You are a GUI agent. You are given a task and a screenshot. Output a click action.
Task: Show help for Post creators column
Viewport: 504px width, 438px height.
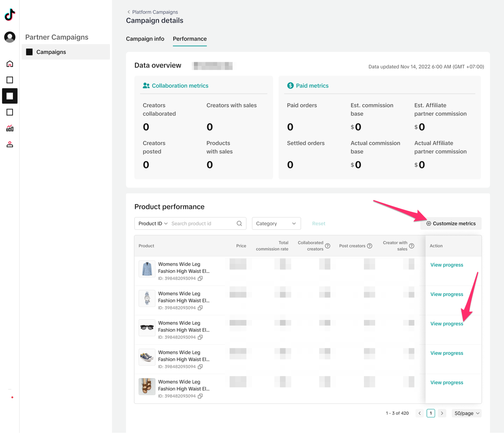tap(369, 246)
